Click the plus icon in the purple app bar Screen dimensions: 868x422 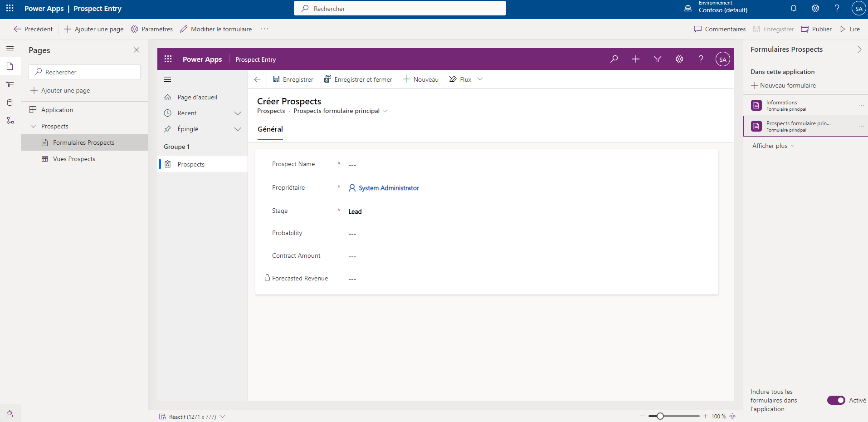[636, 59]
